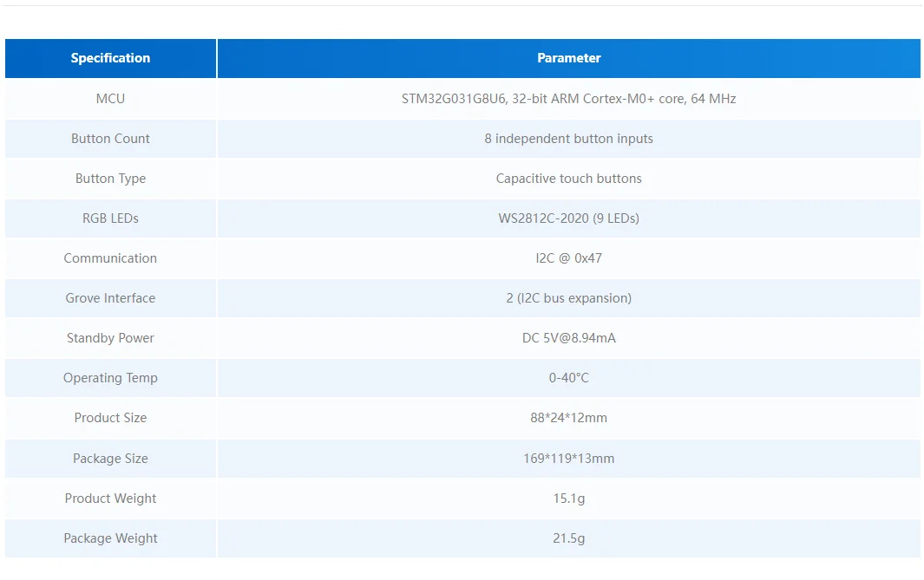
Task: Click the '2 (I2C bus expansion)' value
Action: click(x=568, y=298)
